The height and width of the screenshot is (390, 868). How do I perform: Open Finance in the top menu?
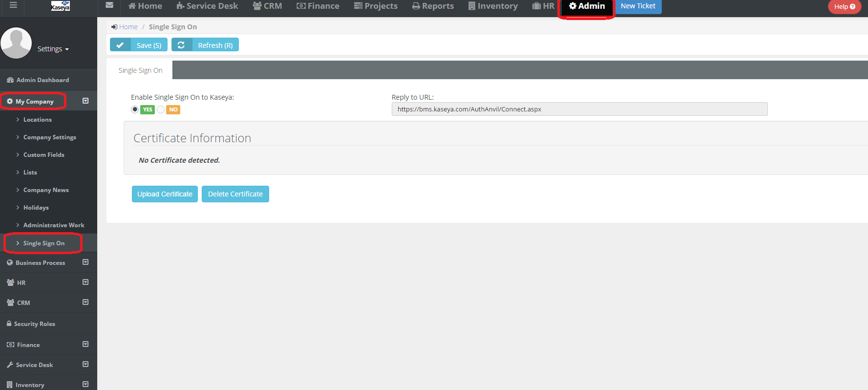tap(318, 6)
